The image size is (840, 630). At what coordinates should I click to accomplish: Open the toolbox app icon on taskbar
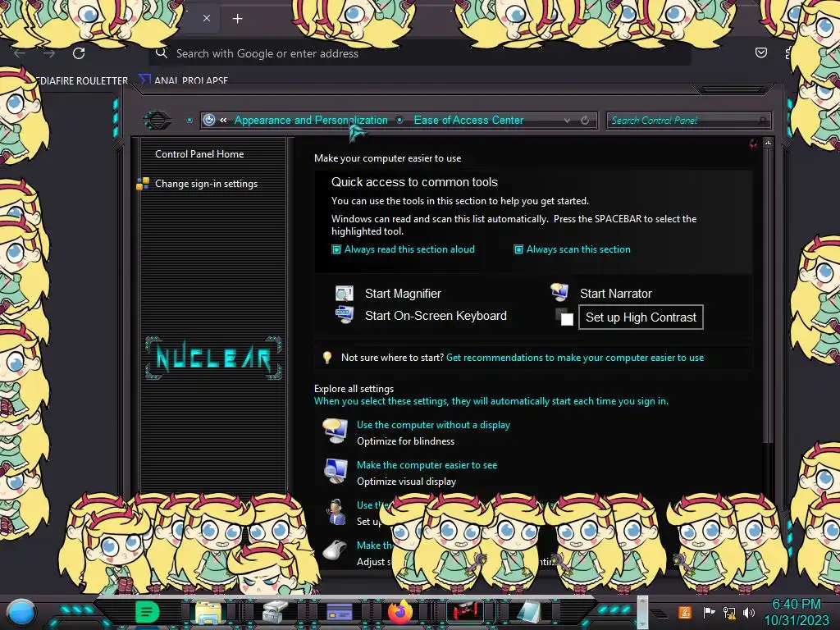click(275, 612)
